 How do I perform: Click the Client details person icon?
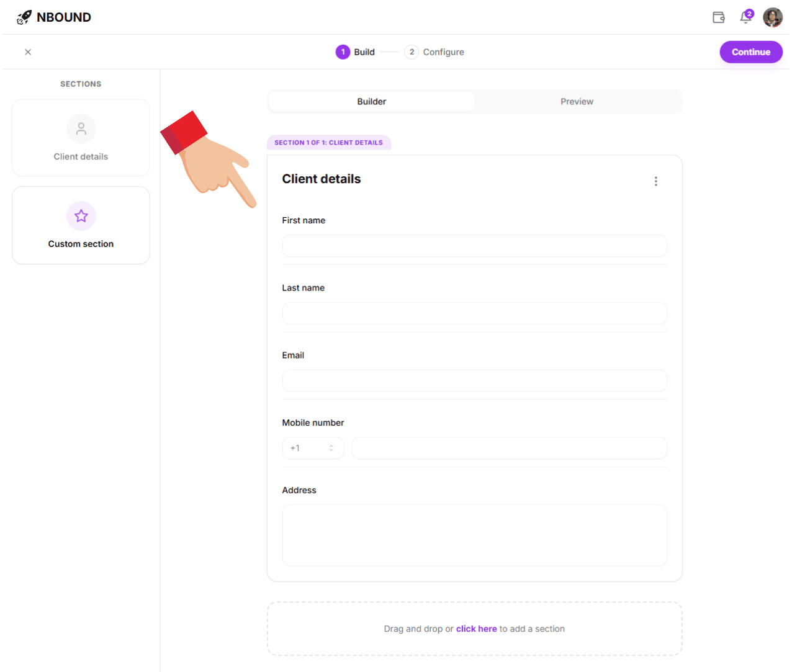click(81, 129)
